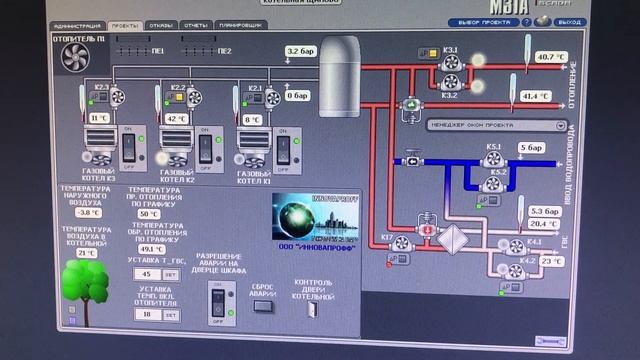The width and height of the screenshot is (640, 360).
Task: Click the 8 °C reading on котел К1
Action: click(x=252, y=120)
